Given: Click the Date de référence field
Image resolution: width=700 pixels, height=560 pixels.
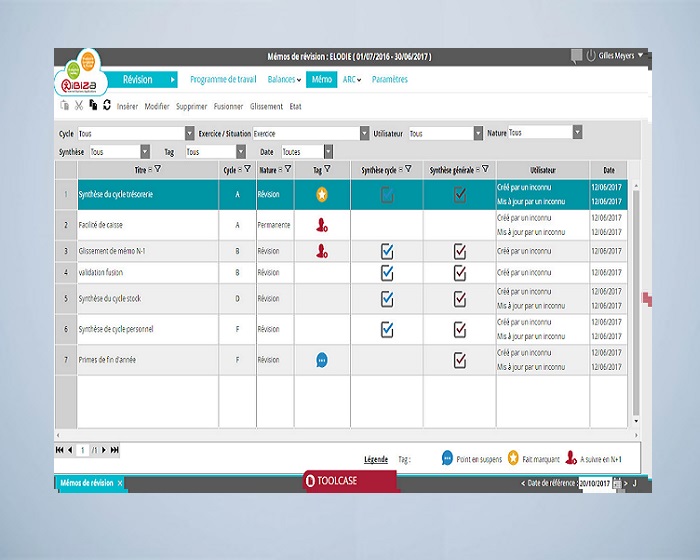Looking at the screenshot, I should click(x=598, y=483).
